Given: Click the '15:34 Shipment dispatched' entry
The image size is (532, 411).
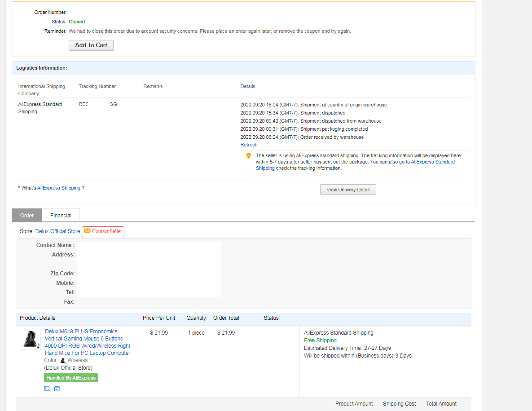Looking at the screenshot, I should [293, 113].
